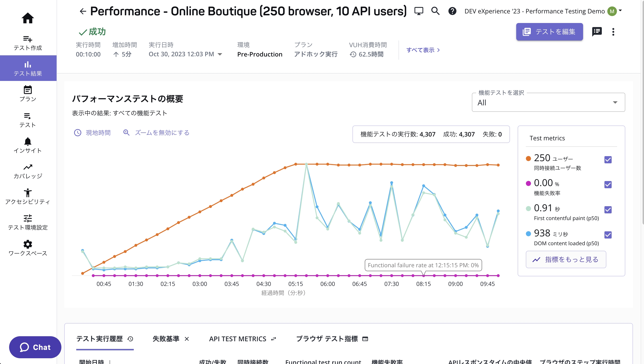This screenshot has width=644, height=364.
Task: Open the monitor display icon
Action: 418,11
